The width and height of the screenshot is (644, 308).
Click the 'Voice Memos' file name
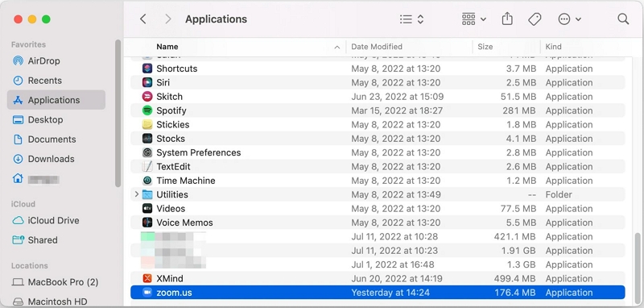click(184, 223)
